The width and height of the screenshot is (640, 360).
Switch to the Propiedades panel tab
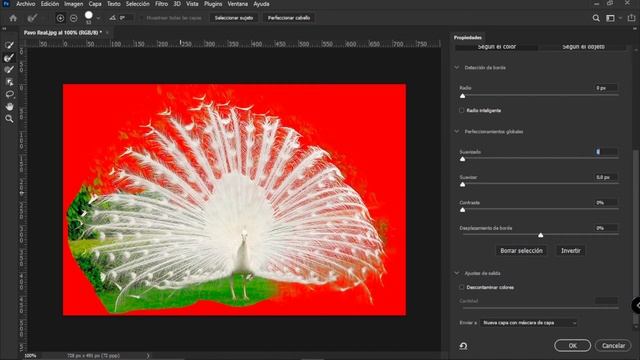tap(468, 37)
